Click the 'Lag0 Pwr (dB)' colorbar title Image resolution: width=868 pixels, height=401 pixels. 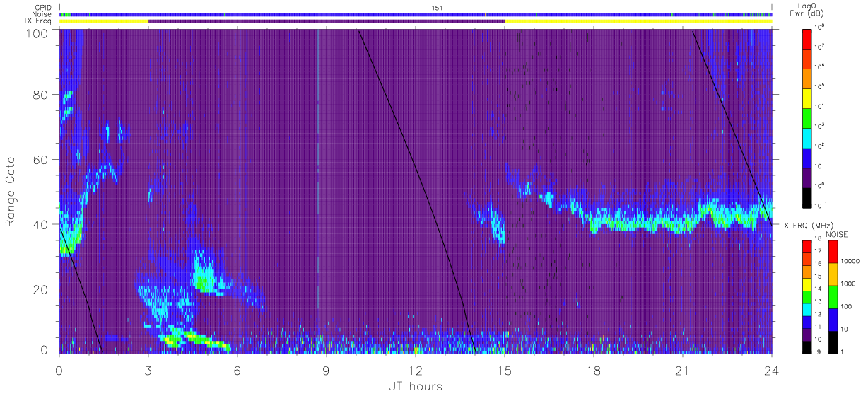pos(807,9)
